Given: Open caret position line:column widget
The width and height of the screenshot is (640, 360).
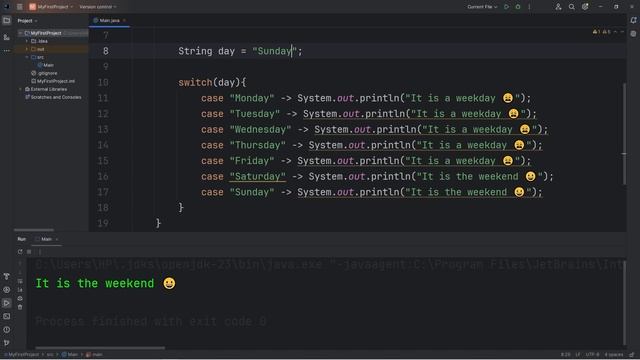Looking at the screenshot, I should pyautogui.click(x=565, y=355).
